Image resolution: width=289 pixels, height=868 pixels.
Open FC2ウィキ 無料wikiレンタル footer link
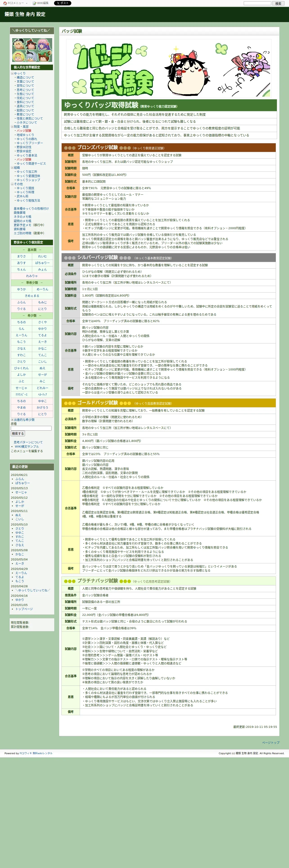[36, 754]
